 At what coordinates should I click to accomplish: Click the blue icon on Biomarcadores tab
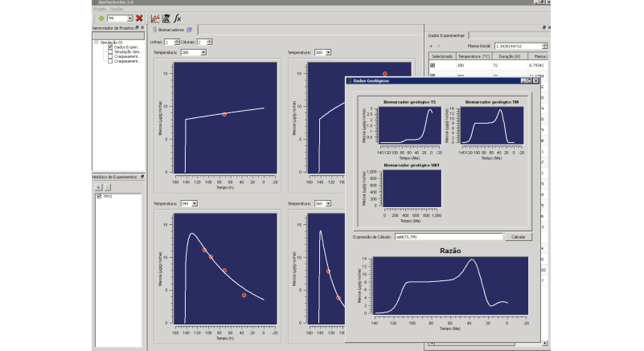[189, 30]
